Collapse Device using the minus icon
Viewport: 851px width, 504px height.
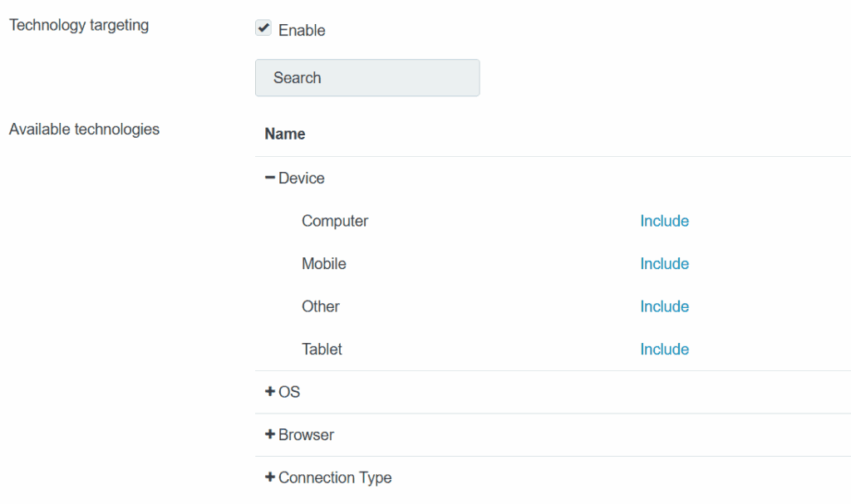click(269, 179)
